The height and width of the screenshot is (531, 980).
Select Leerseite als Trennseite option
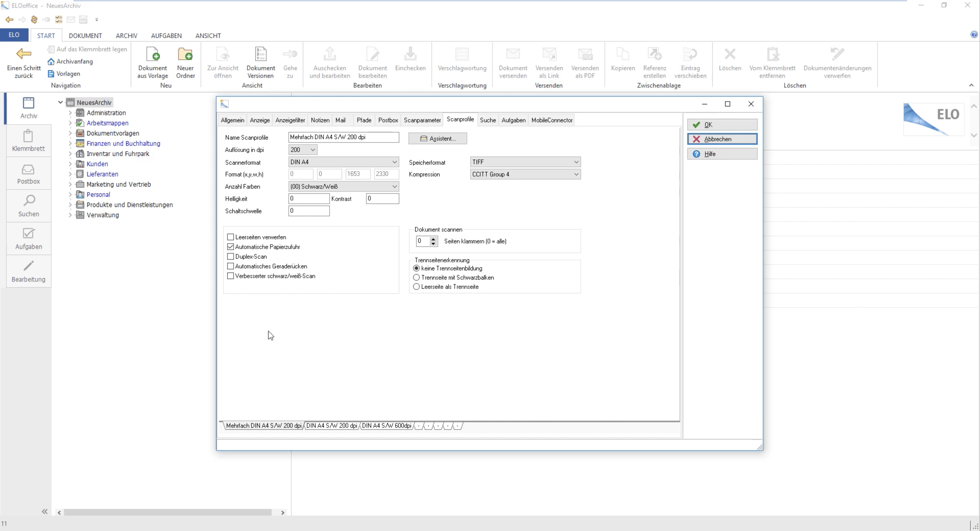(x=416, y=287)
